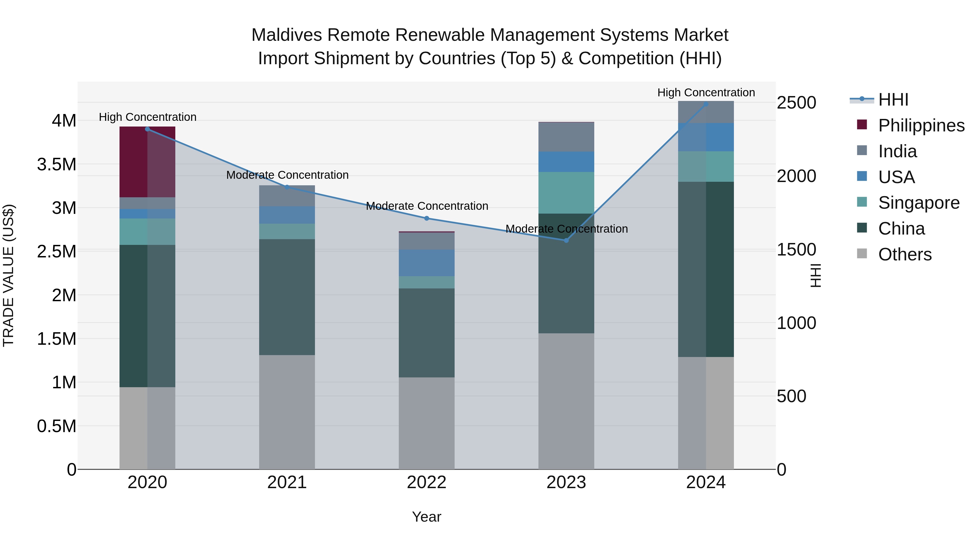Click the Philippines legend color swatch
Viewport: 980px width, 551px height.
[862, 125]
